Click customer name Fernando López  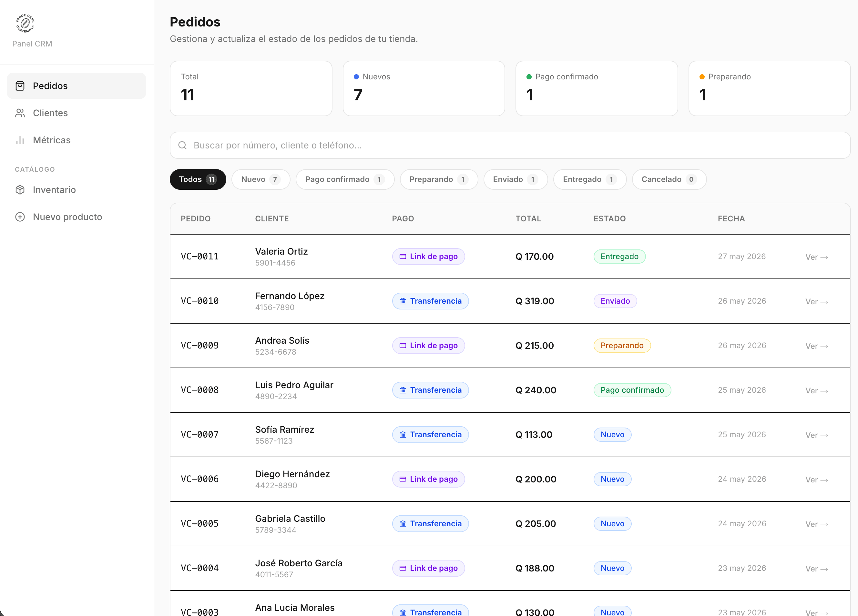click(x=290, y=296)
